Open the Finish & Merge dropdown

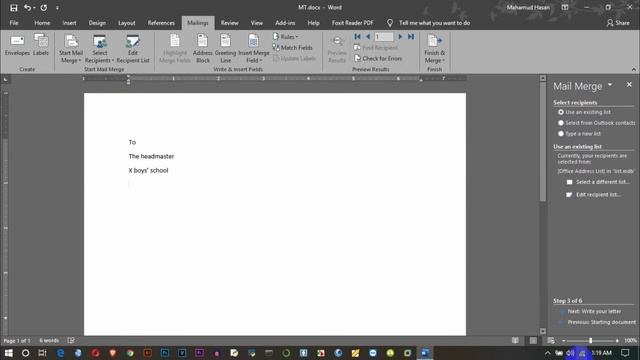pyautogui.click(x=434, y=49)
